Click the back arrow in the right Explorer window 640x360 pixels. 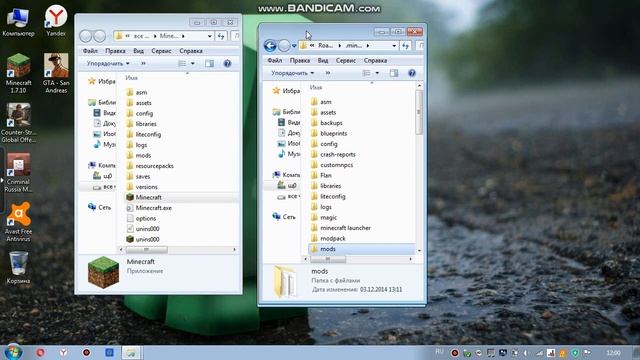coord(270,45)
